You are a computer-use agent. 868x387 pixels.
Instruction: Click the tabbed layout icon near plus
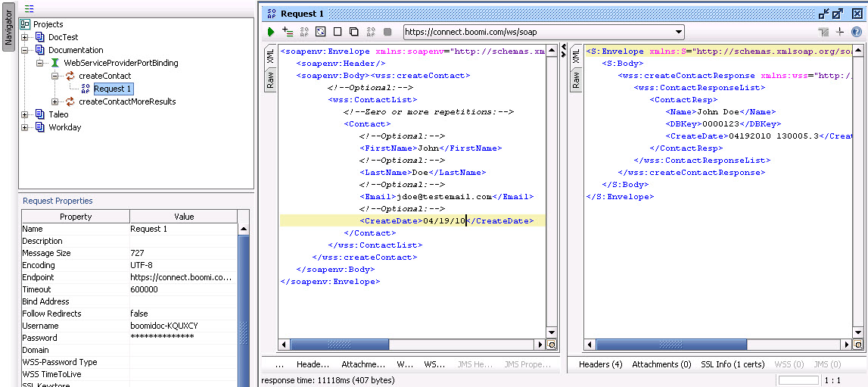(823, 32)
